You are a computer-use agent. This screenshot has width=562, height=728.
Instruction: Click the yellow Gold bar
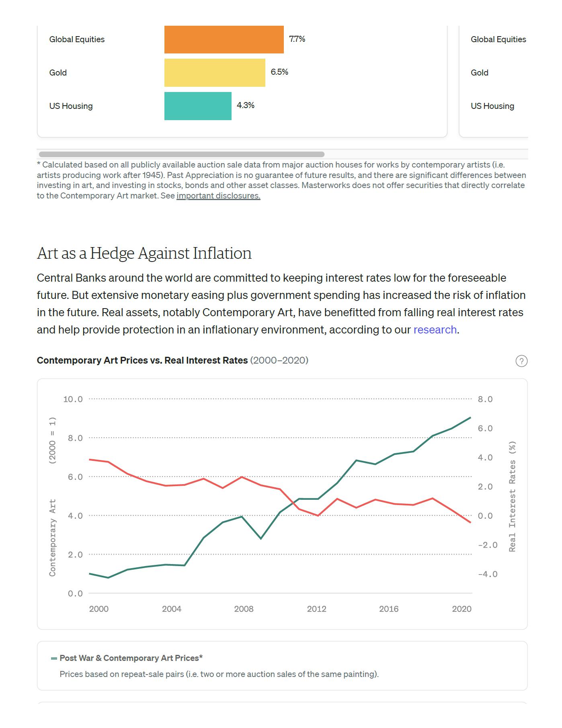(x=214, y=73)
